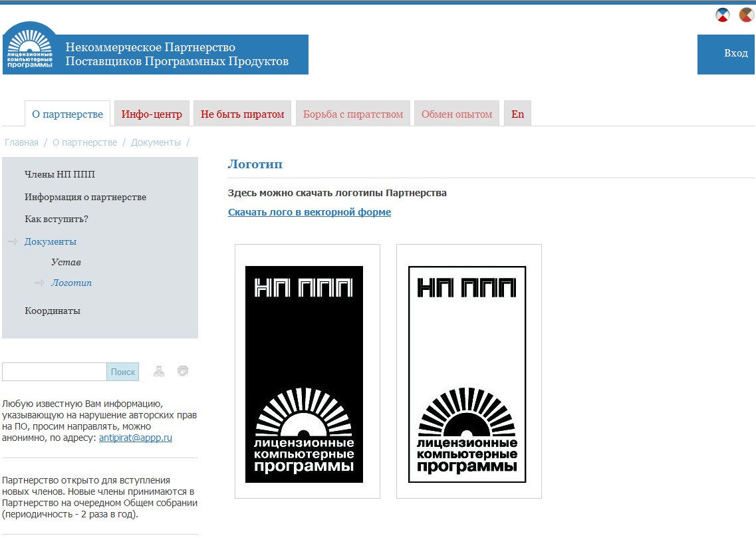Click the NP PPP sunburst logo in header

30,48
